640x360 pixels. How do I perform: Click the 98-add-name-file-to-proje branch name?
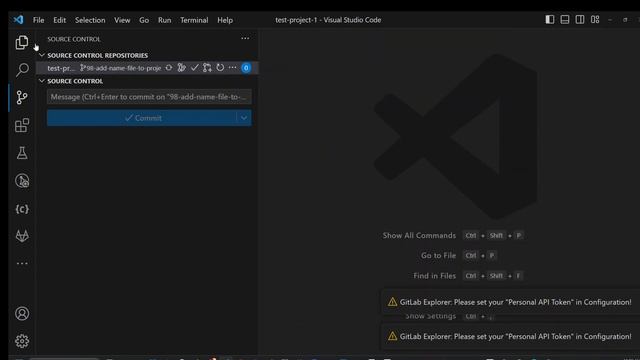[x=121, y=68]
